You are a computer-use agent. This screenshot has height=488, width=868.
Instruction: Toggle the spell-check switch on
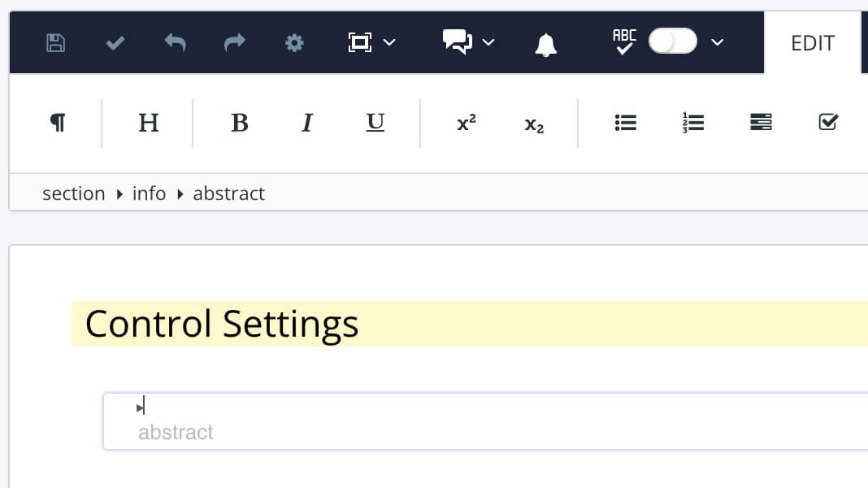tap(672, 41)
